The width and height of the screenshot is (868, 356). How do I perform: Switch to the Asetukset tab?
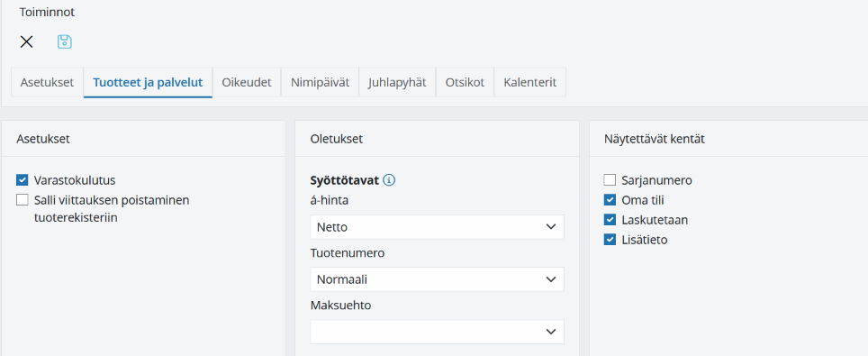click(x=47, y=83)
